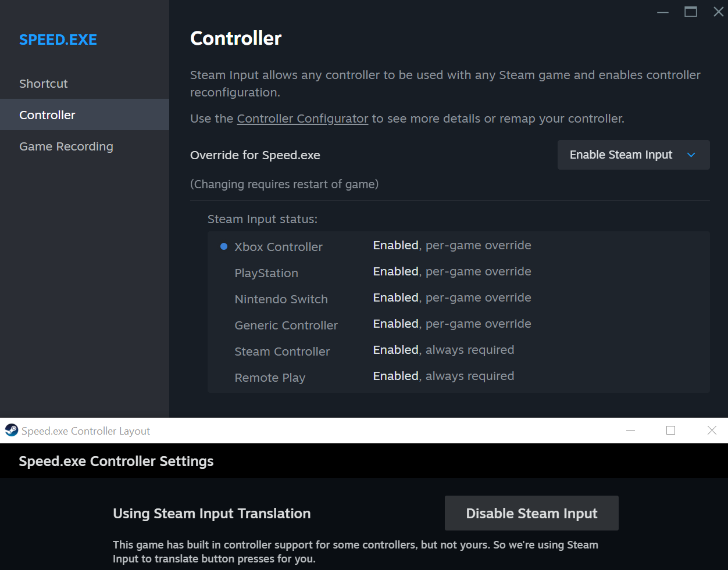Select the Steam Controller status row
728x570 pixels.
(x=458, y=350)
